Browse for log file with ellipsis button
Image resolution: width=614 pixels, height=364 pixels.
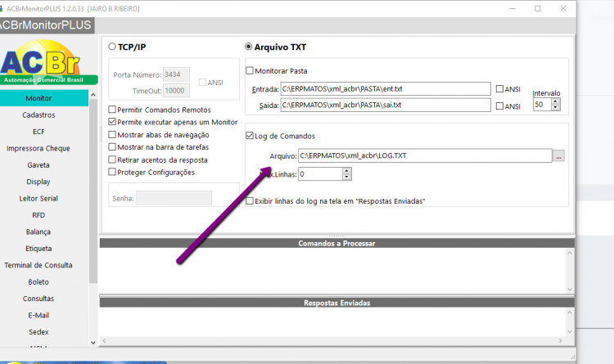558,155
